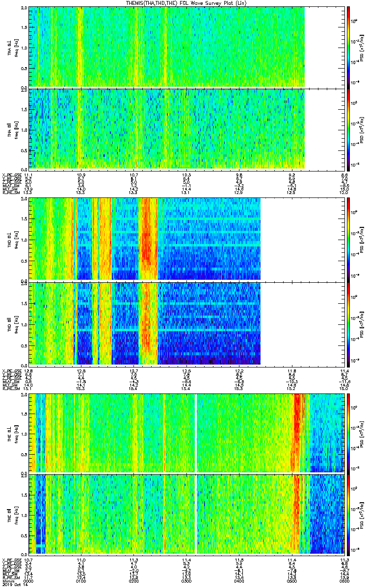Viewport: 368px width, 588px height.
Task: Click the 0500 time tick label
Action: pos(291,580)
